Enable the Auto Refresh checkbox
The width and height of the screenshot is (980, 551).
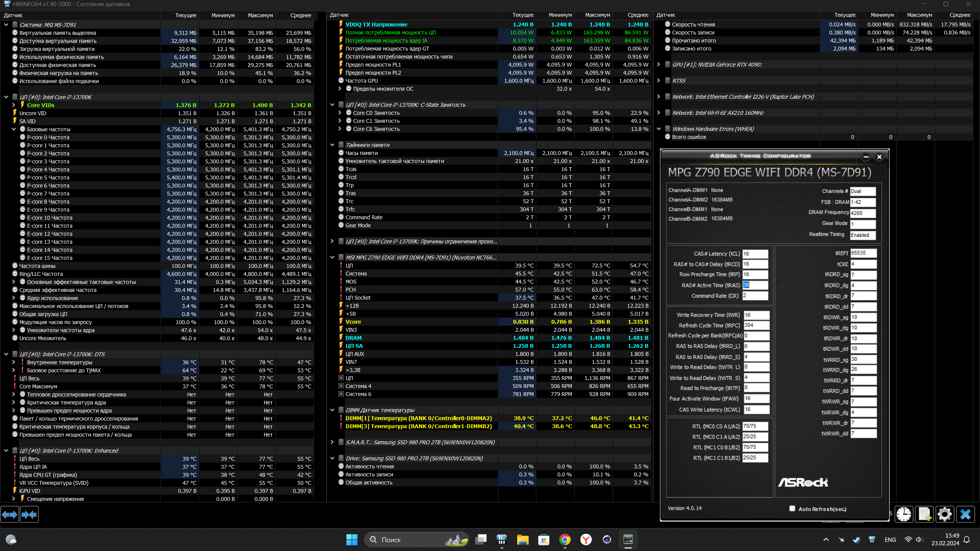pyautogui.click(x=792, y=509)
